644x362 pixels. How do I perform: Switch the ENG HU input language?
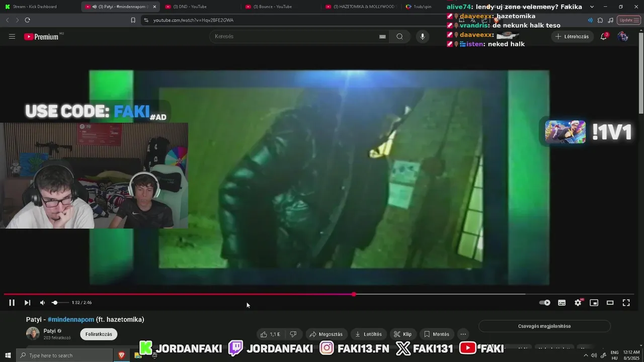(614, 355)
